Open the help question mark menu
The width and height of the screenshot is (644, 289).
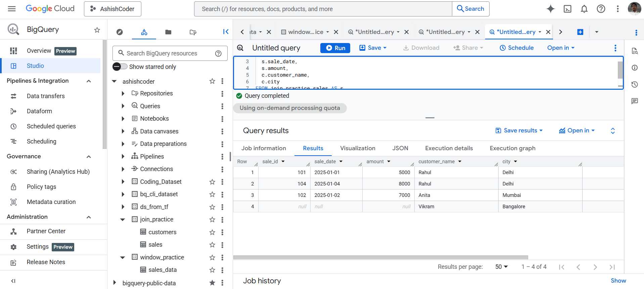tap(601, 9)
